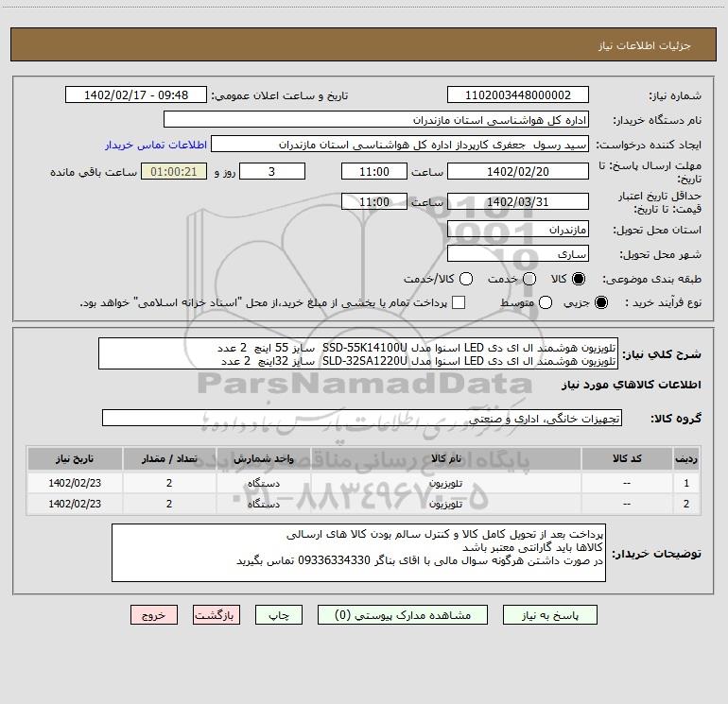Click the buyer organization name field

(x=376, y=120)
